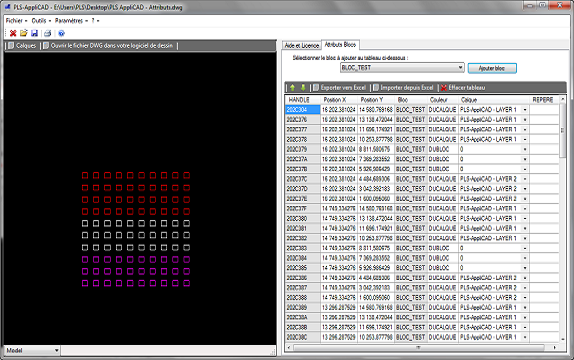Screen dimensions: 574x360
Task: Move row up with the green up arrow
Action: click(x=292, y=88)
